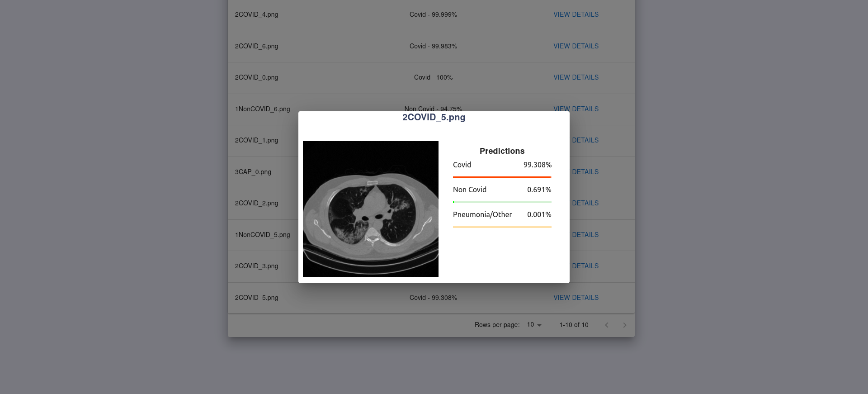
Task: Select the Pneumonia/Other label
Action: tap(482, 215)
